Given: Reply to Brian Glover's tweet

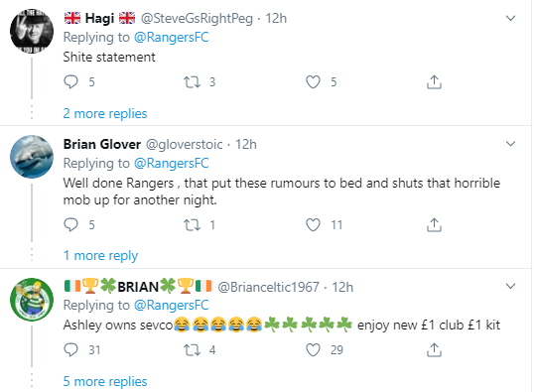Looking at the screenshot, I should click(70, 224).
